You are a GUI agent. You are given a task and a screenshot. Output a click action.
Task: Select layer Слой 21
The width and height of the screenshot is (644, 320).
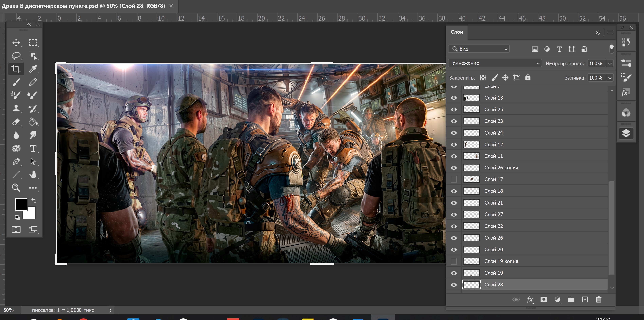(534, 203)
